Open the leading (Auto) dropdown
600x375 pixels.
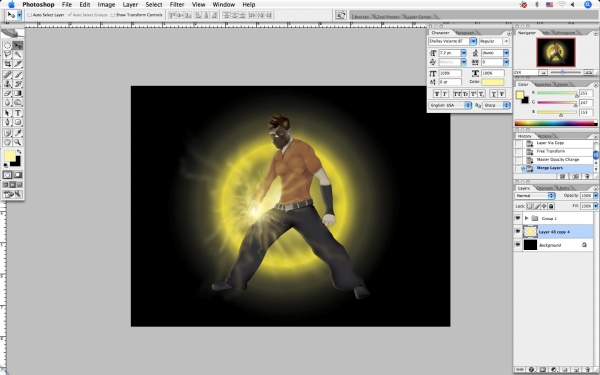click(x=506, y=53)
